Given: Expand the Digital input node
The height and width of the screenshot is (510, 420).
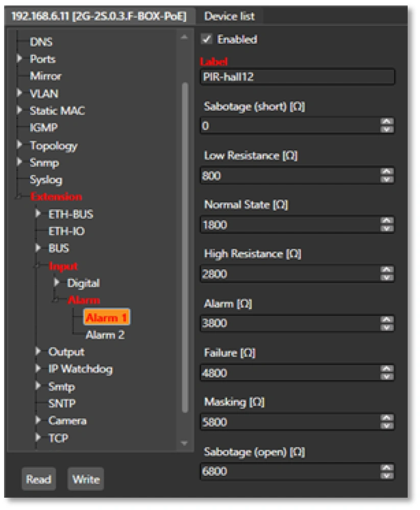Looking at the screenshot, I should [57, 283].
